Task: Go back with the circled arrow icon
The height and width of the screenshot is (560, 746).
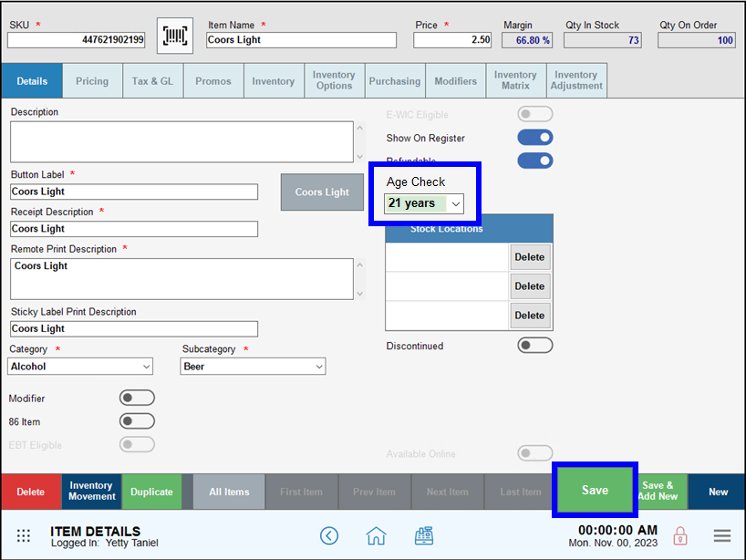Action: pos(329,535)
